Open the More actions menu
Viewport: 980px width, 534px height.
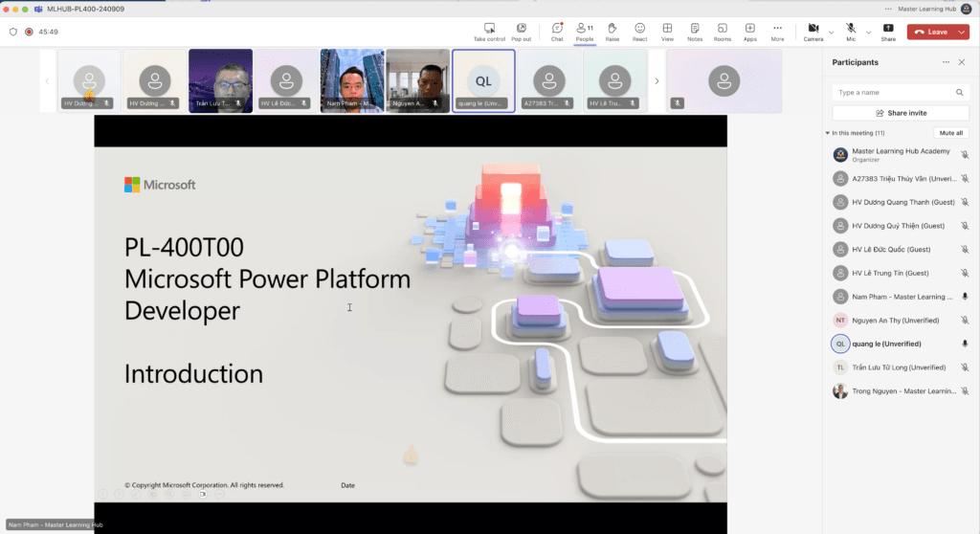tap(777, 32)
